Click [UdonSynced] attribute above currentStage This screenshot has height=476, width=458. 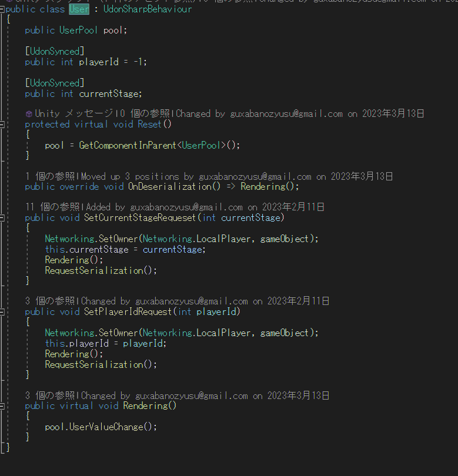55,83
